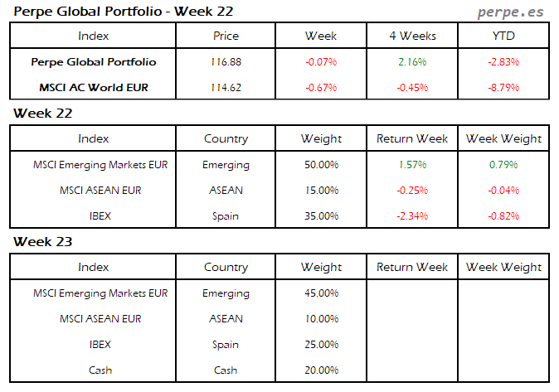Select the Price column header

point(226,36)
